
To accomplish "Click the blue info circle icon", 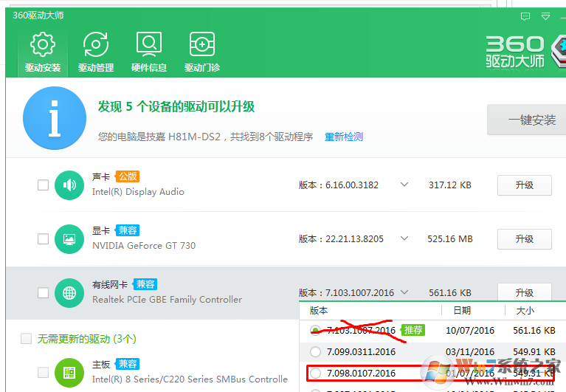I will tap(55, 118).
